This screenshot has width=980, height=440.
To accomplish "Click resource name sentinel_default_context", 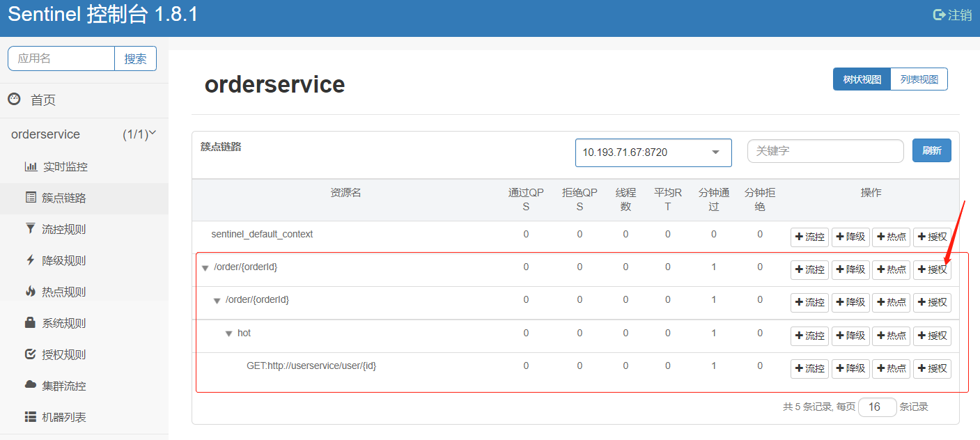I will (x=262, y=234).
